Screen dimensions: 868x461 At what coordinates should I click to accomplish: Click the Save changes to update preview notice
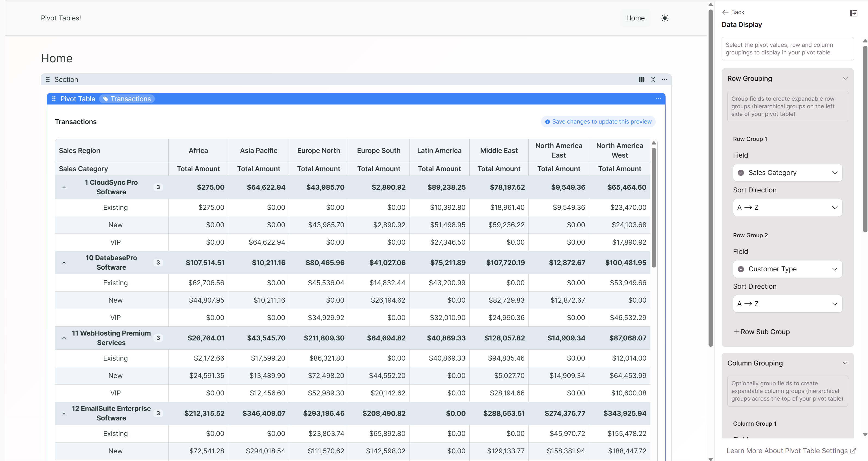click(x=598, y=122)
